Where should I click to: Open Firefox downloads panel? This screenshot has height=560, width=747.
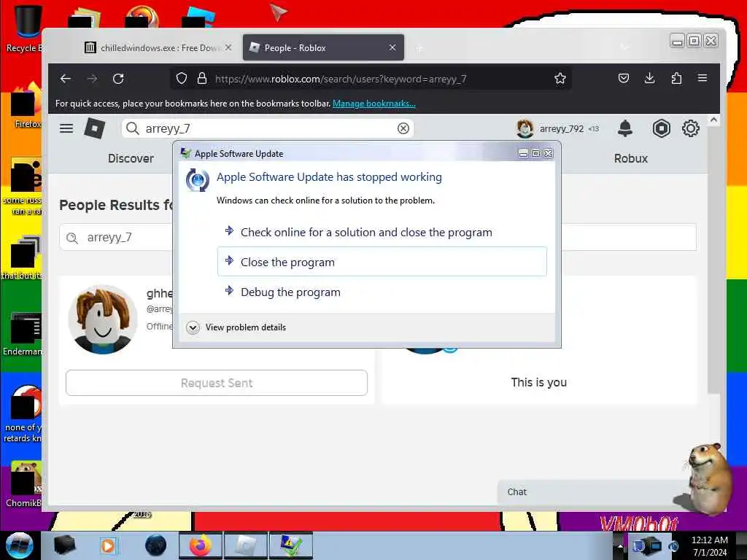tap(649, 78)
